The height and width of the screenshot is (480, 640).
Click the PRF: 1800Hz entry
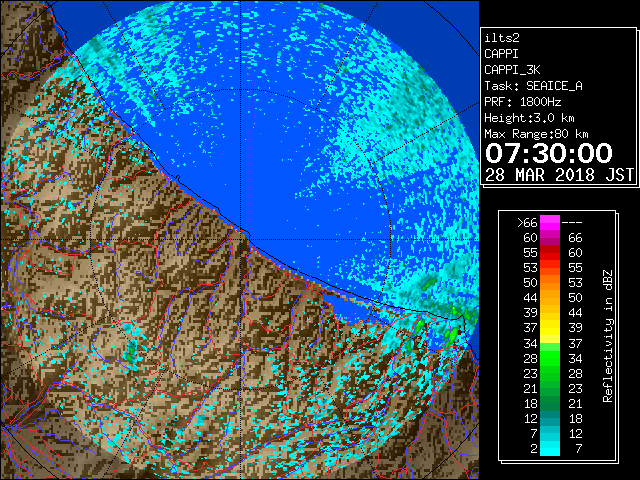522,102
